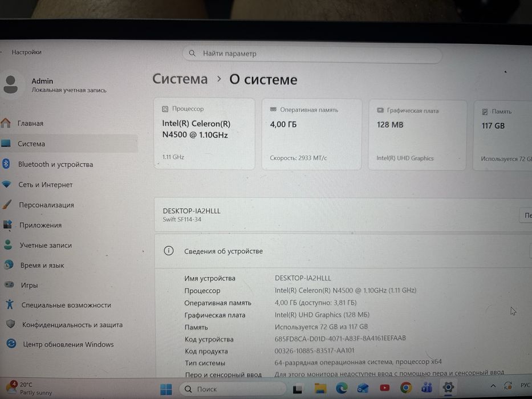532x399 pixels.
Task: Open the Оперативная память card
Action: pos(311,135)
